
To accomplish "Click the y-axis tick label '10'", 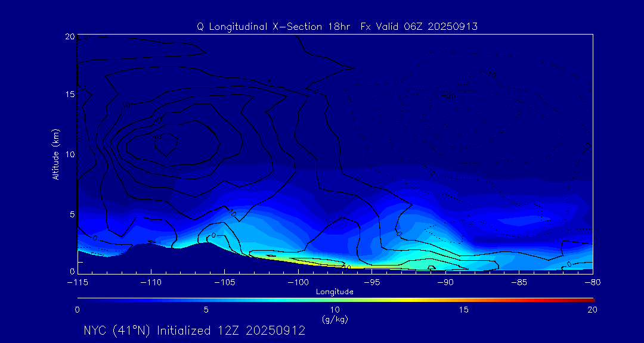I will coord(69,154).
